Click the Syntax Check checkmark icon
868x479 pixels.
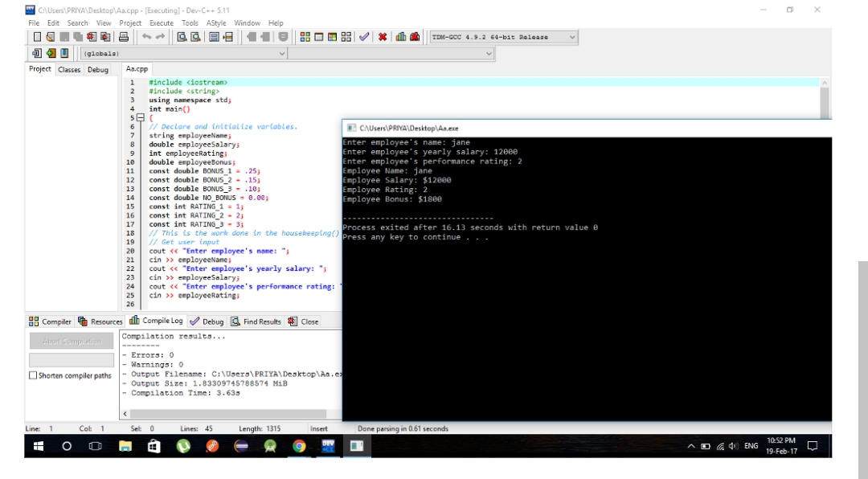(364, 37)
